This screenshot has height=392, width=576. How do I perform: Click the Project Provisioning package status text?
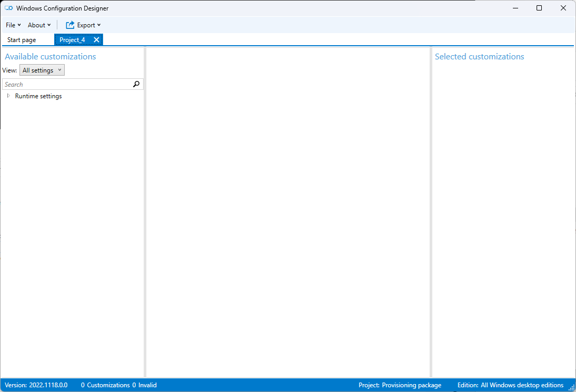(400, 385)
